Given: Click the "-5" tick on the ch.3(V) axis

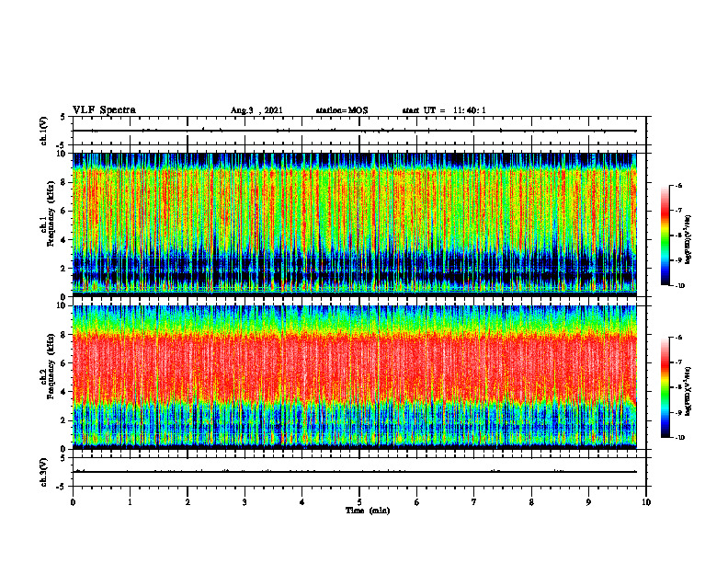Looking at the screenshot, I should pyautogui.click(x=63, y=487).
